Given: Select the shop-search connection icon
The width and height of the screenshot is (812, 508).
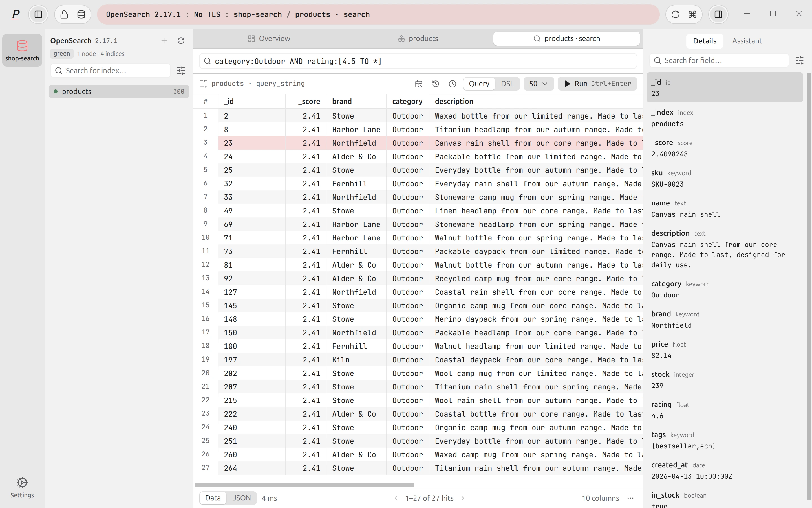Looking at the screenshot, I should click(x=22, y=50).
